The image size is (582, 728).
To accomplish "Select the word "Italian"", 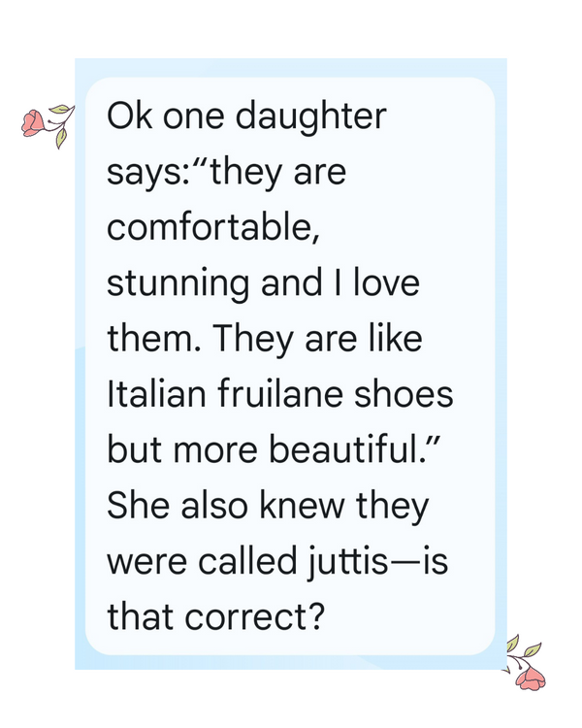I will pyautogui.click(x=156, y=394).
